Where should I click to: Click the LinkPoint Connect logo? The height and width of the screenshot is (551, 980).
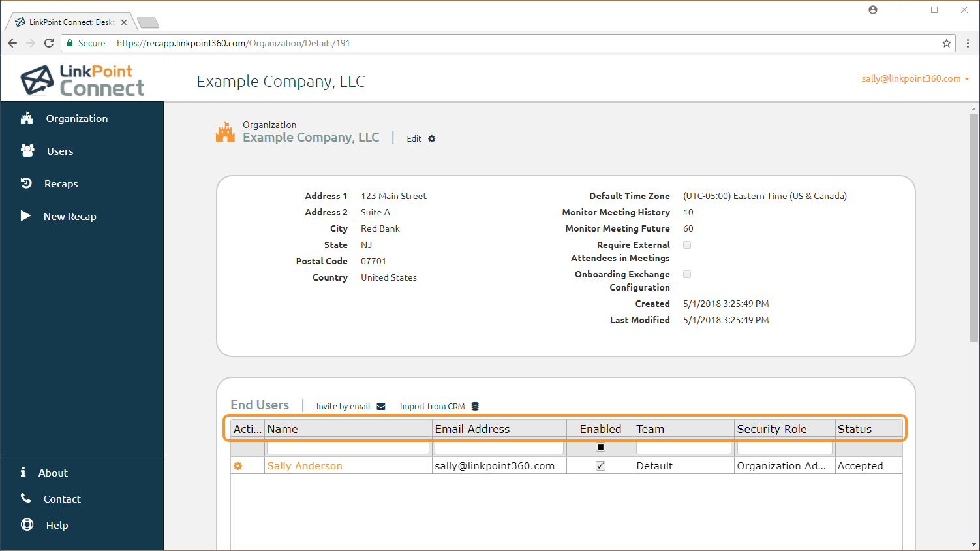(82, 81)
